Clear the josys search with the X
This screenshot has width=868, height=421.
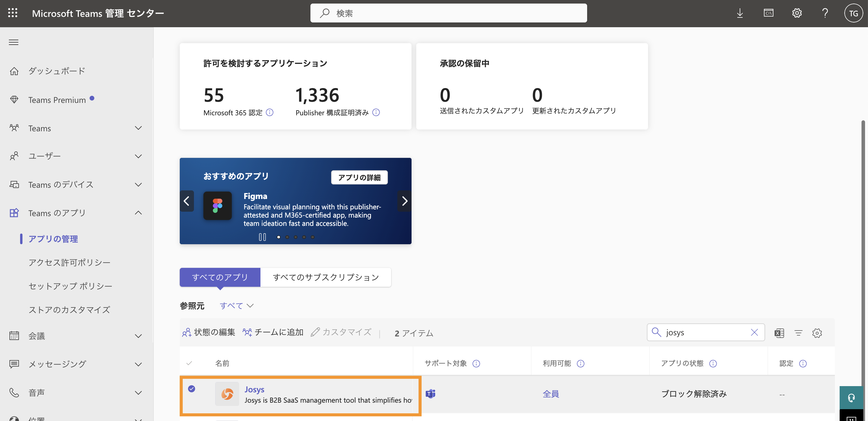[755, 332]
